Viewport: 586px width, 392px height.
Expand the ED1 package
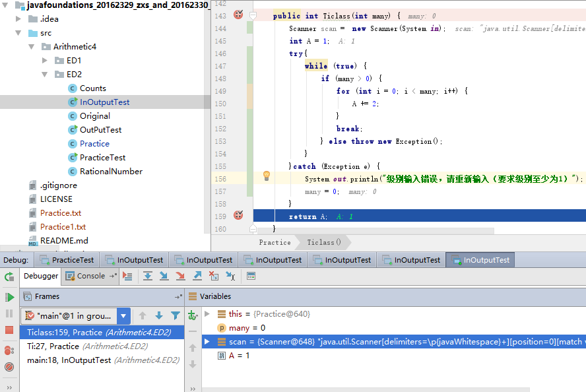(x=44, y=60)
